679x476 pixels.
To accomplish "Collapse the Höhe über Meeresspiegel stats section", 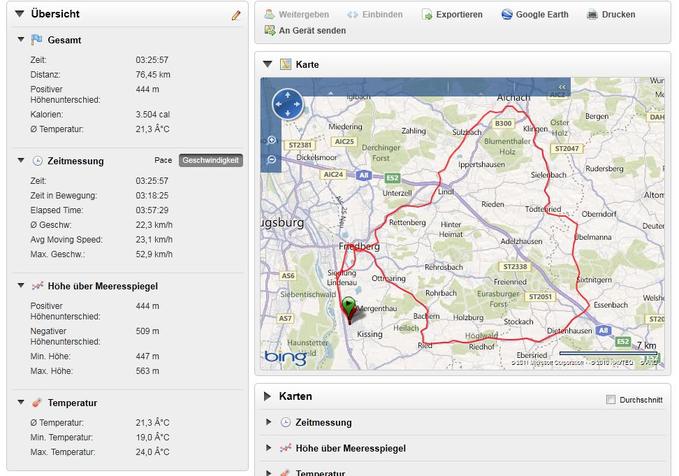I will [x=22, y=286].
